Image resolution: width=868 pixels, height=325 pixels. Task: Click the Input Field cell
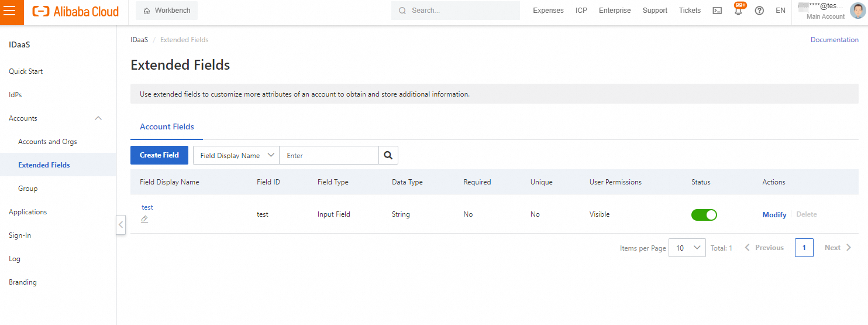[x=334, y=214]
